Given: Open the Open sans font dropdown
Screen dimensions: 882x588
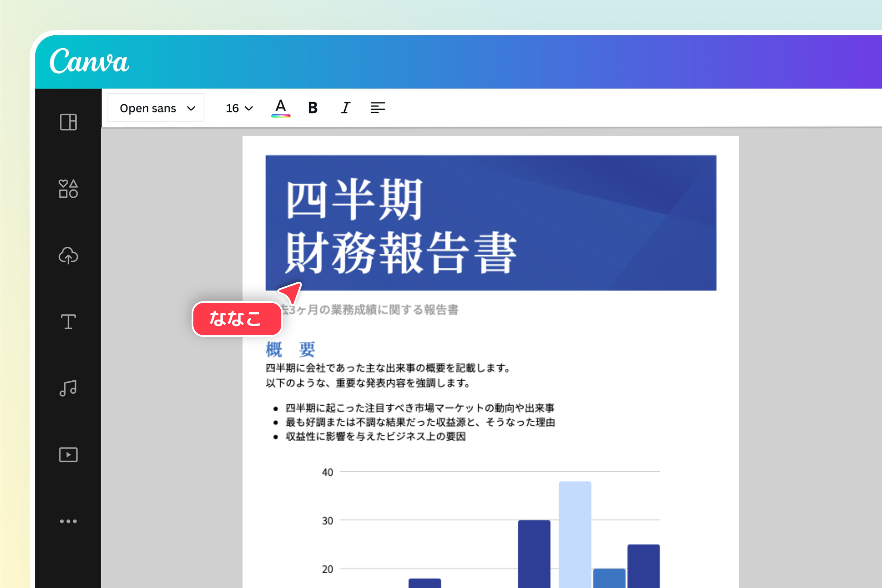Looking at the screenshot, I should click(155, 108).
